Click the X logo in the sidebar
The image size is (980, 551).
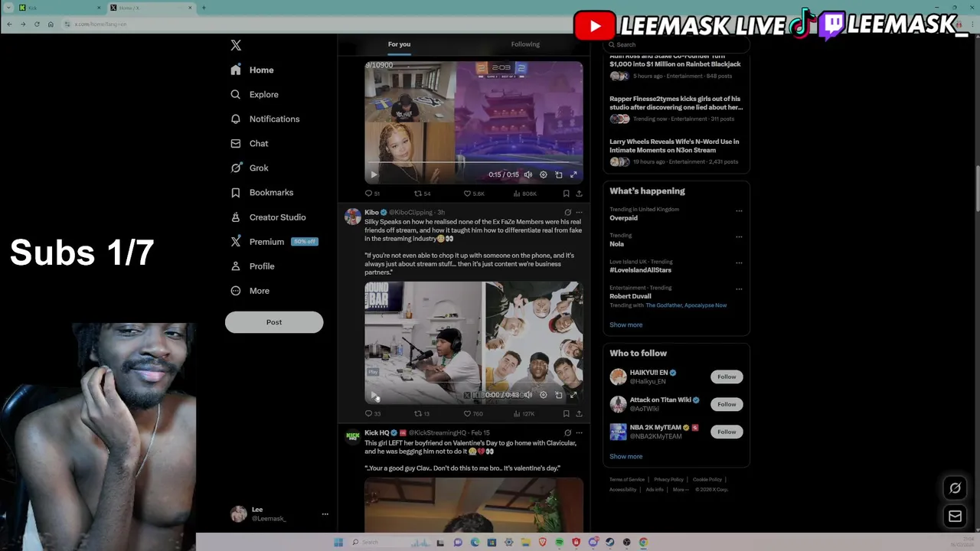pos(236,45)
